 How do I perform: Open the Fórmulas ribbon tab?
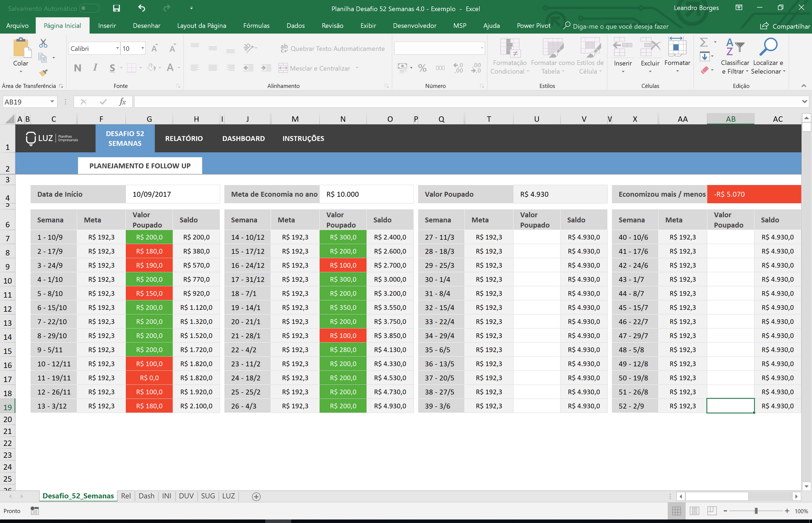(256, 26)
